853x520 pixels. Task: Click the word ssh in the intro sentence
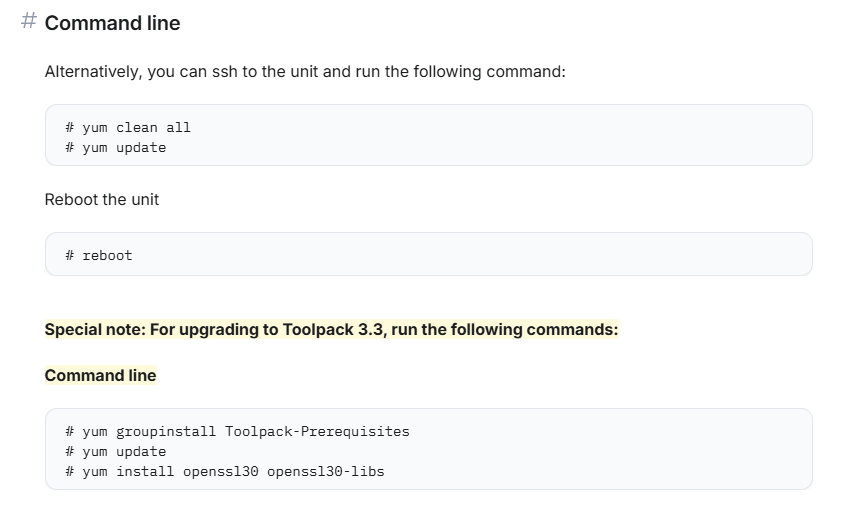(x=226, y=73)
